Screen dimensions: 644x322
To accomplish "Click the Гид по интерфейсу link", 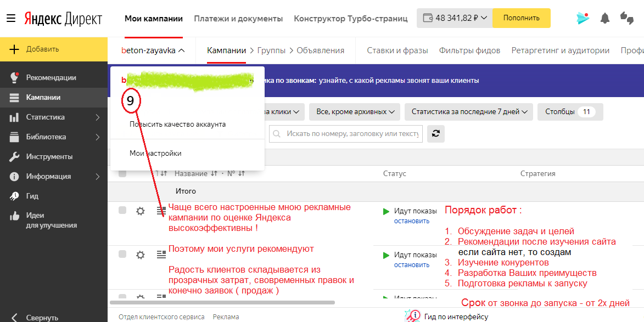I will [456, 317].
